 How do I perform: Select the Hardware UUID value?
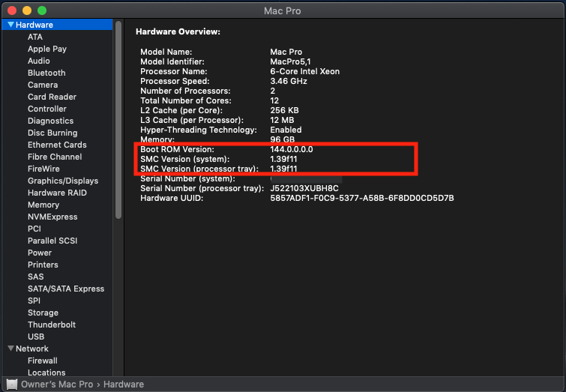click(x=362, y=198)
